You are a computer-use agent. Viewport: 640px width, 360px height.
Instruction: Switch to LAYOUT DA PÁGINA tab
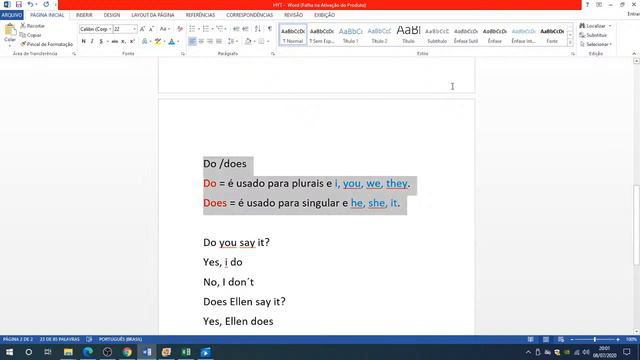[153, 15]
